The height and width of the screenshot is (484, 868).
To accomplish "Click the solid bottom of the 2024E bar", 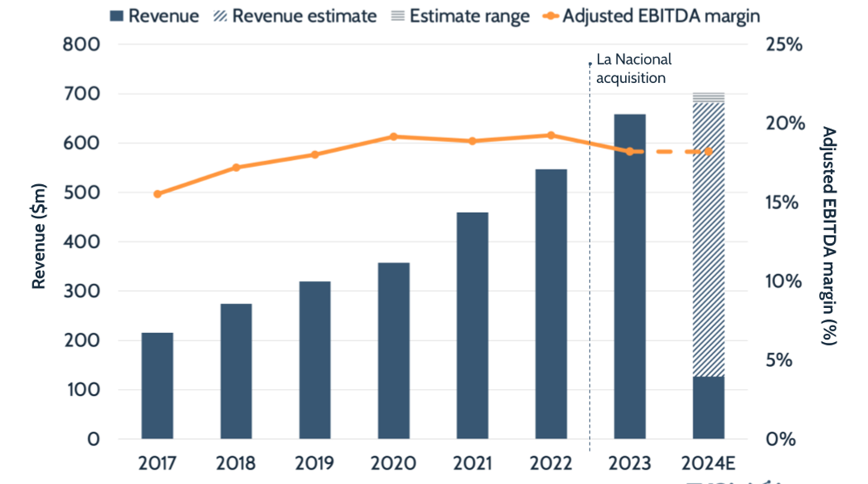I will click(708, 407).
